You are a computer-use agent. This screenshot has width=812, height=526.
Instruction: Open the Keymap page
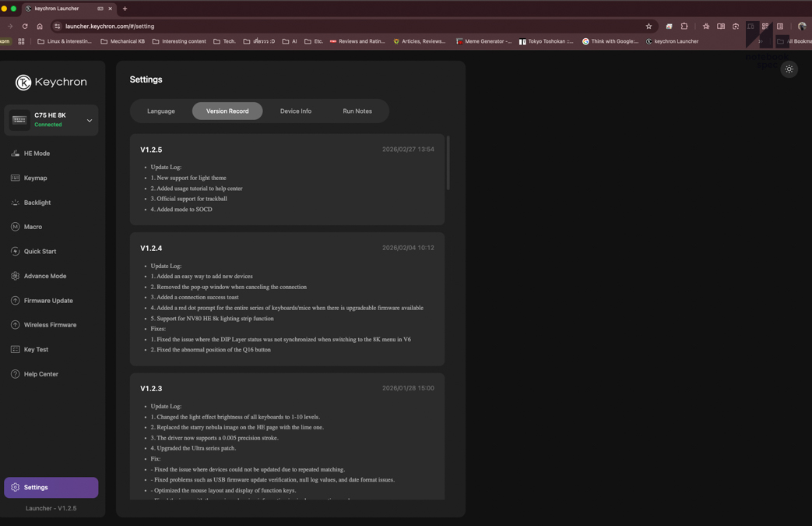[35, 178]
